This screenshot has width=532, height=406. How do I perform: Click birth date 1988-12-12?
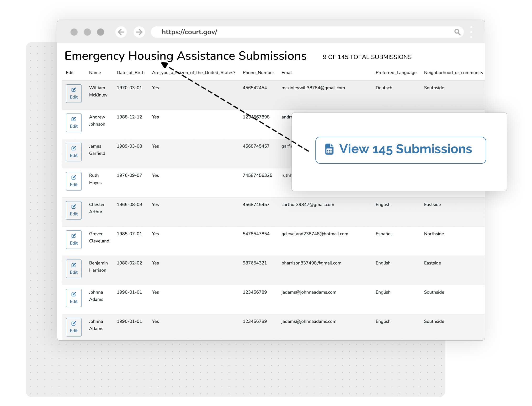coord(129,117)
